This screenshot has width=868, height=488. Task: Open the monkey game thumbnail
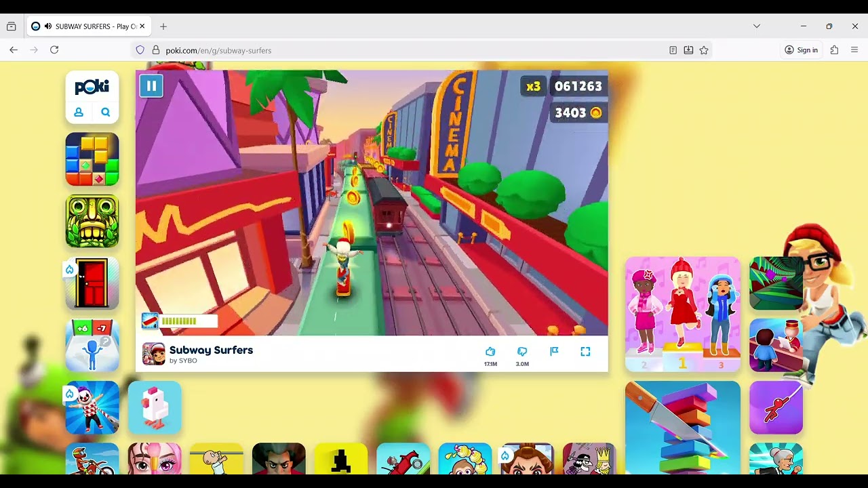[465, 459]
